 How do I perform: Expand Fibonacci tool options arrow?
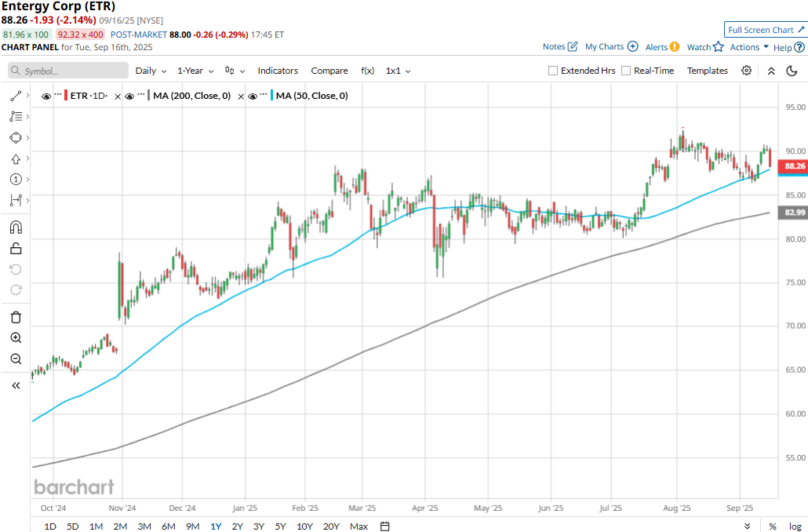tap(27, 116)
